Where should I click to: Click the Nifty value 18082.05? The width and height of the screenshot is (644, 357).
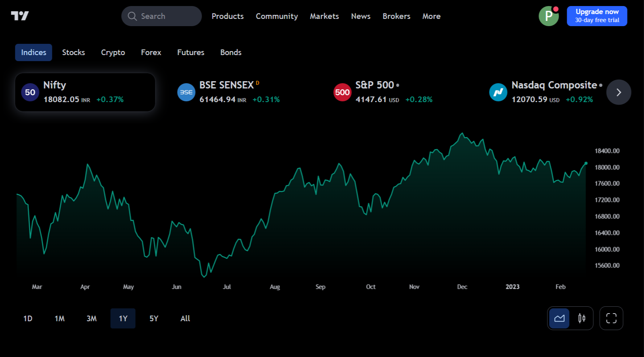(61, 99)
